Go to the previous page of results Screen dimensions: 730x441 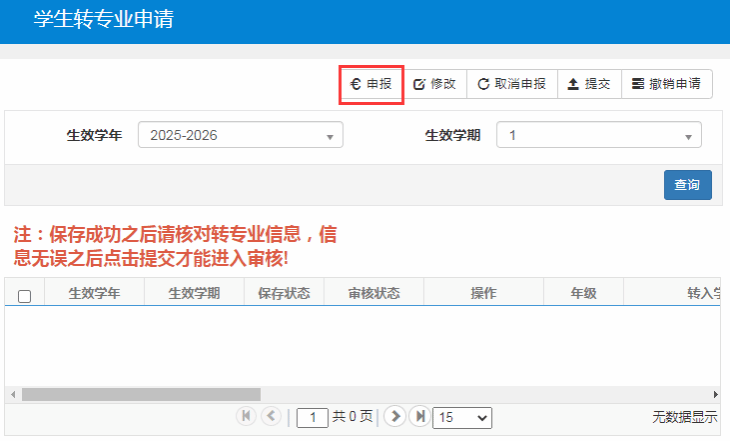[270, 416]
